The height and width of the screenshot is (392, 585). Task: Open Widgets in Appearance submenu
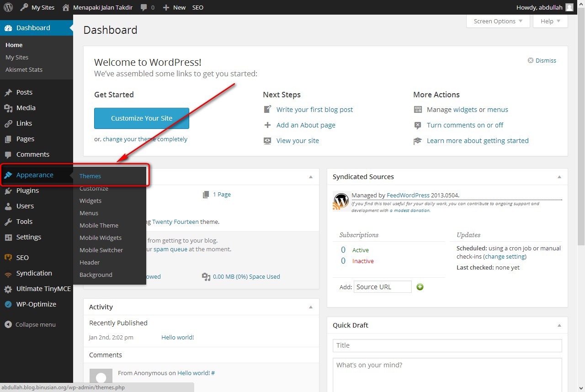[x=90, y=201]
